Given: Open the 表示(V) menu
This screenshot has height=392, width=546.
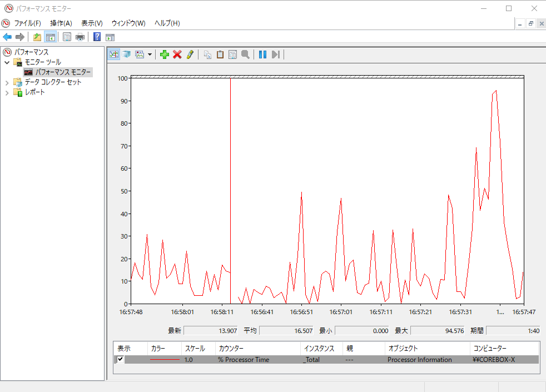Looking at the screenshot, I should 92,23.
